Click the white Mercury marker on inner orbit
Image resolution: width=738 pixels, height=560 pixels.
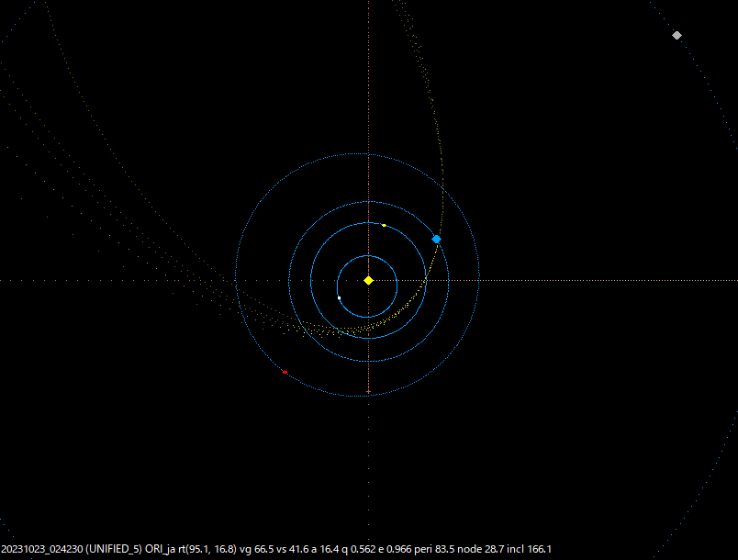coord(340,297)
